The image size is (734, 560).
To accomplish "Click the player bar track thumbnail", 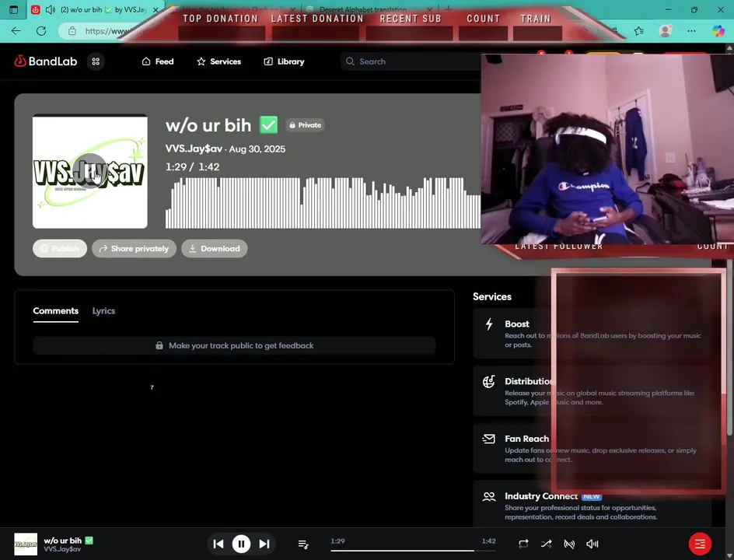I will (x=26, y=544).
